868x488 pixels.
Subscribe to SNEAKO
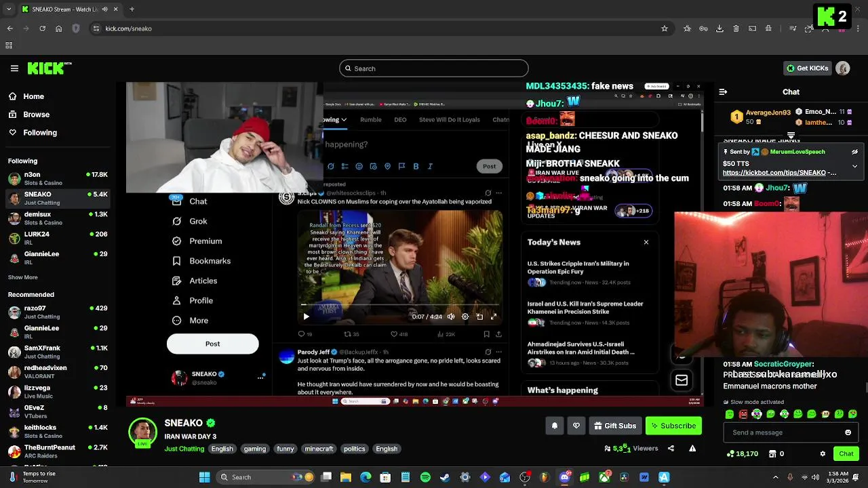pyautogui.click(x=673, y=426)
